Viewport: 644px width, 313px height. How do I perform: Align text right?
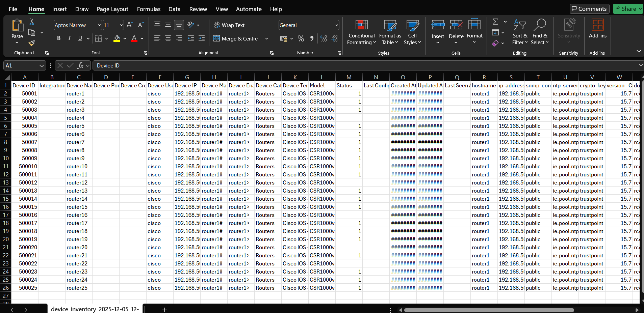pyautogui.click(x=179, y=38)
